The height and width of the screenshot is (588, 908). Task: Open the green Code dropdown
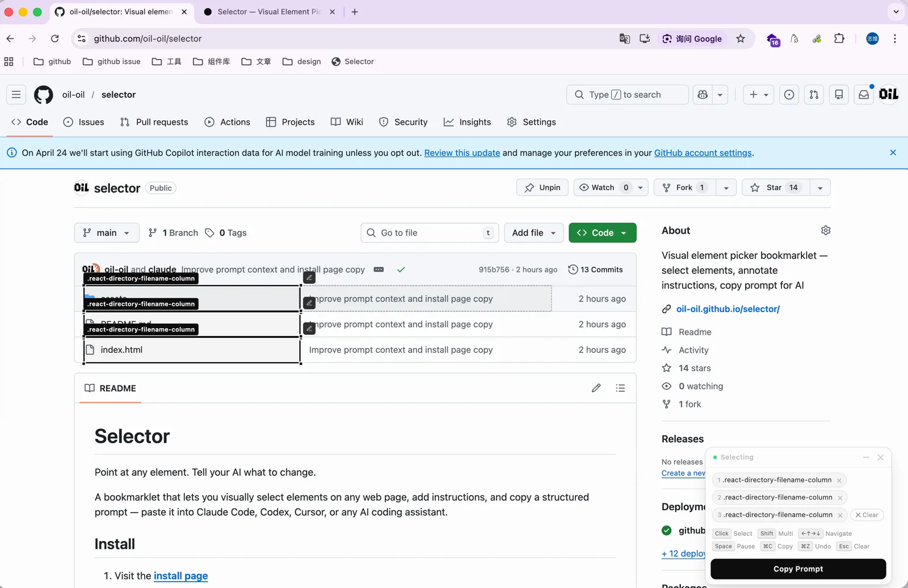coord(603,233)
